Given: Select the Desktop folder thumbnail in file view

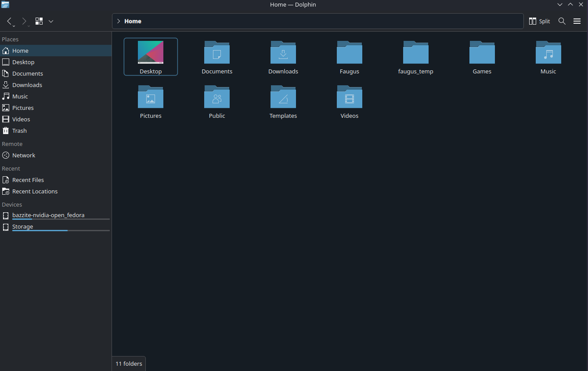Looking at the screenshot, I should 151,52.
